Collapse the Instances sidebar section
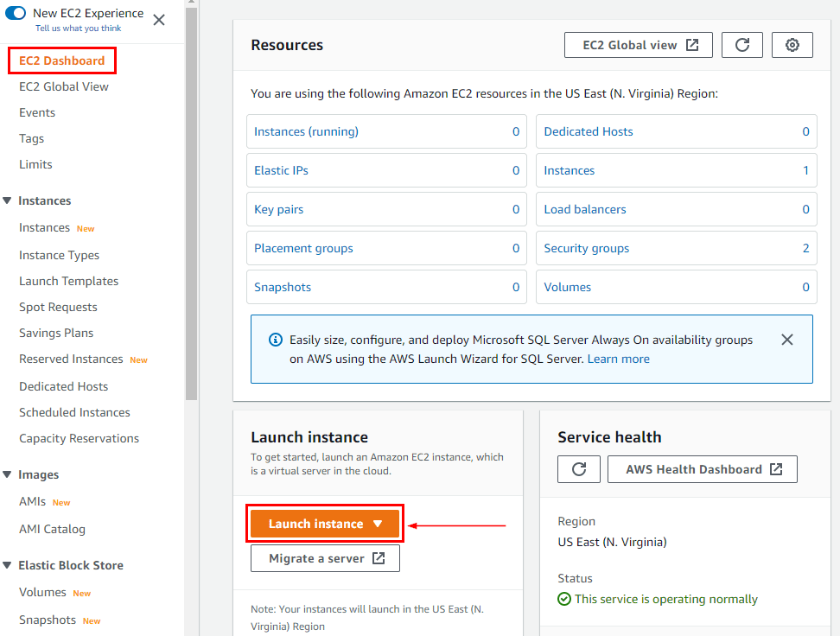840x636 pixels. click(7, 200)
